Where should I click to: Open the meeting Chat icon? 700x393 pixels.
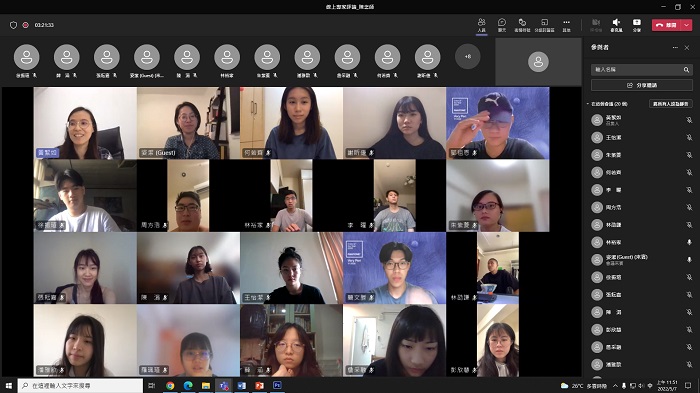pos(502,25)
